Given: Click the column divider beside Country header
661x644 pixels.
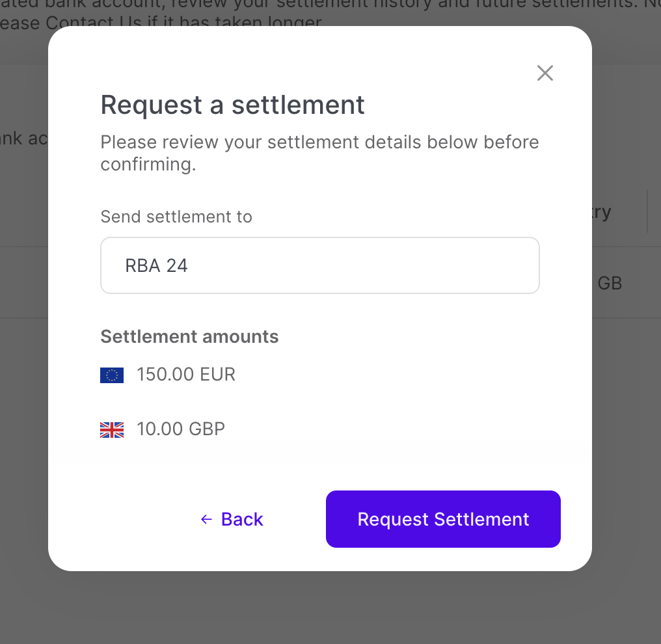Looking at the screenshot, I should tap(647, 212).
